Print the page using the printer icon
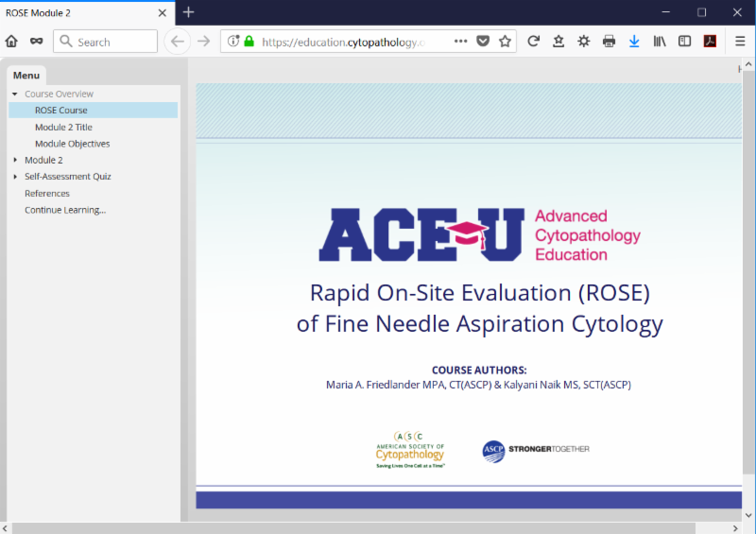Viewport: 756px width, 534px height. pos(609,42)
